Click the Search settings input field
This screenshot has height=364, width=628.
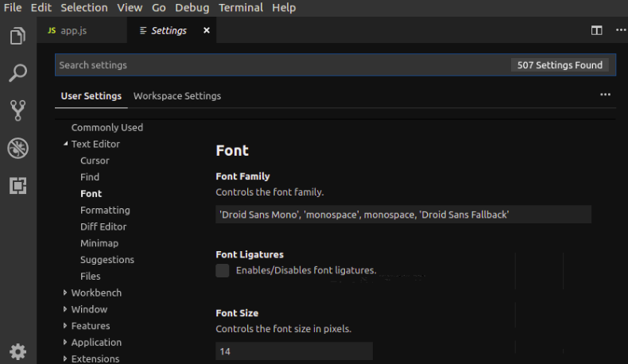click(278, 65)
